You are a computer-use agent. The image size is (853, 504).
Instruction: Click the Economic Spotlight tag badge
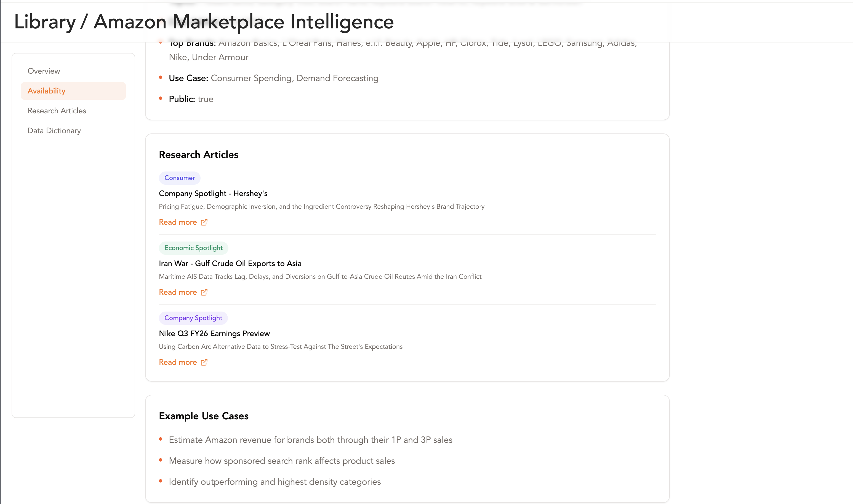[193, 248]
